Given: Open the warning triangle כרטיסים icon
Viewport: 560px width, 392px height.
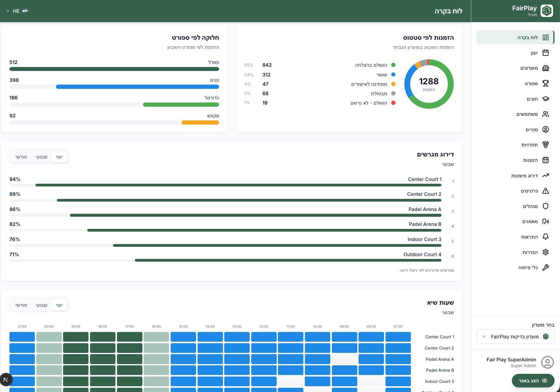Looking at the screenshot, I should pos(545,191).
